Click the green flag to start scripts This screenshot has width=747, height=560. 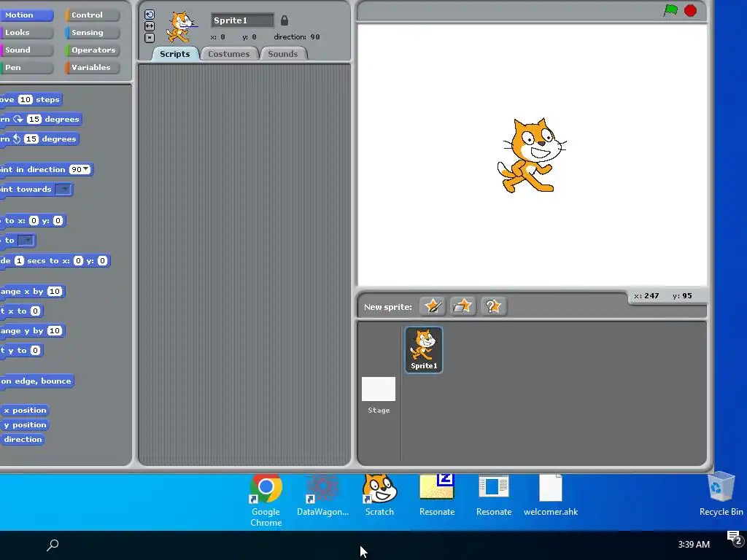670,10
